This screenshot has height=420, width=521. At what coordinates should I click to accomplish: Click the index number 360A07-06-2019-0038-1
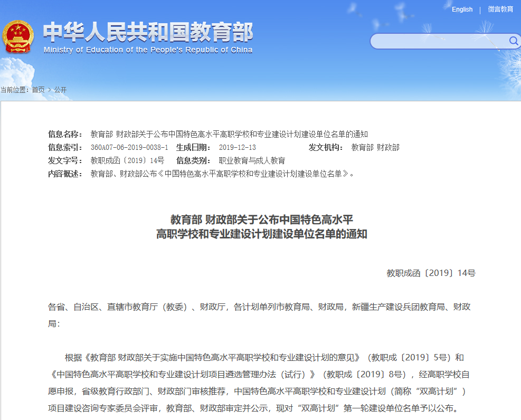point(129,148)
